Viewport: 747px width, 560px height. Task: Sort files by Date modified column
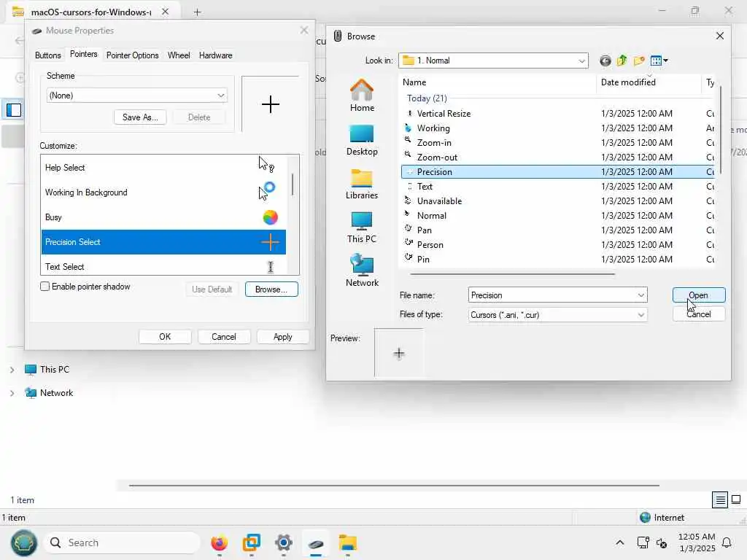[x=628, y=82]
